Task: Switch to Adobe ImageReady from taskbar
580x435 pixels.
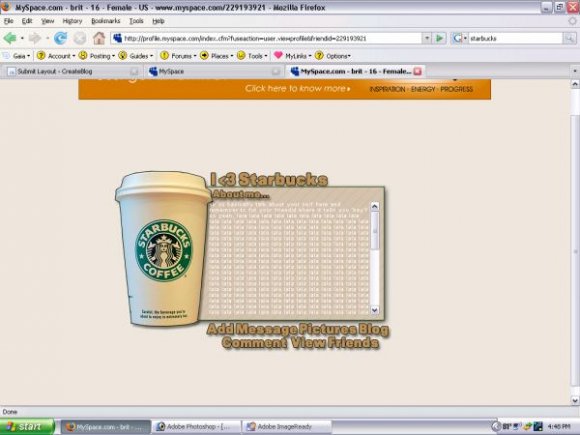Action: click(287, 427)
